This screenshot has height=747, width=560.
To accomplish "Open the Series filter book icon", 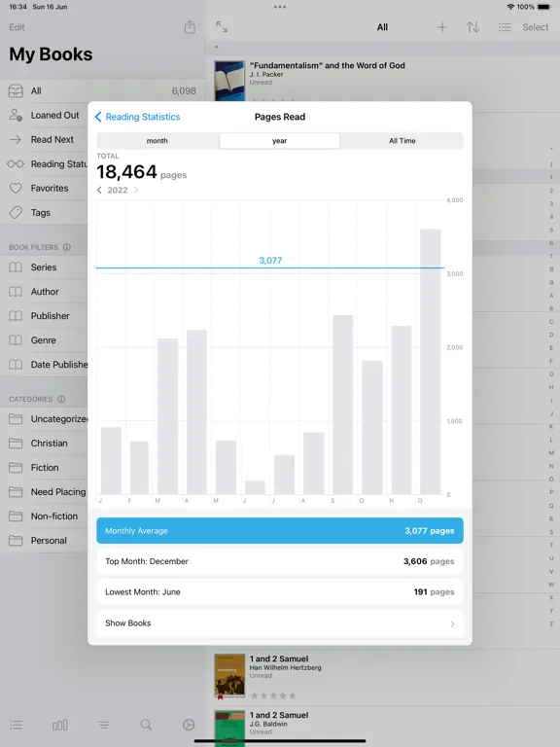I will (x=16, y=267).
